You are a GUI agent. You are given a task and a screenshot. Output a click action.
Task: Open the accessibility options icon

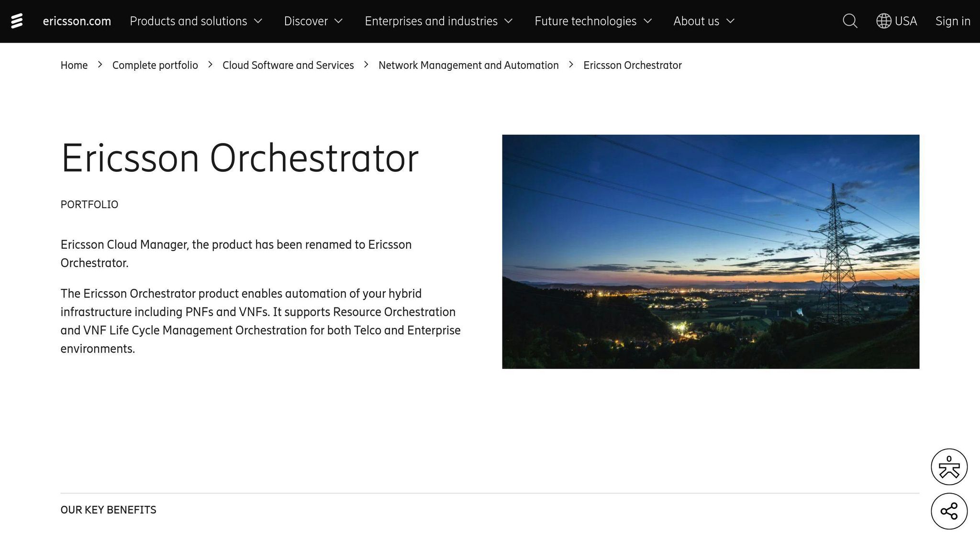click(x=949, y=467)
